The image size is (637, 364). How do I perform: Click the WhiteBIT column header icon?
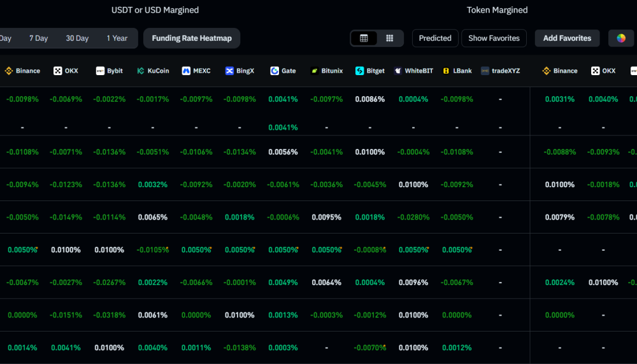[x=397, y=71]
